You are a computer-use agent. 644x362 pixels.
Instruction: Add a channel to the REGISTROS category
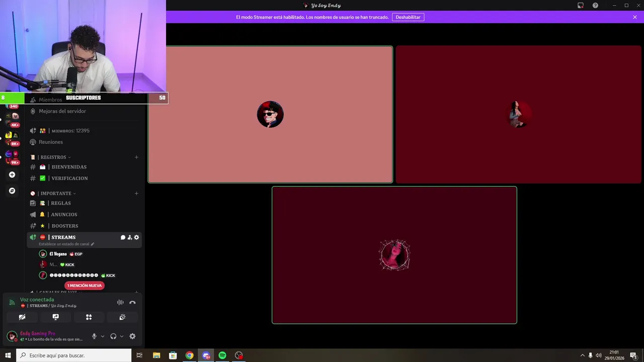point(136,157)
